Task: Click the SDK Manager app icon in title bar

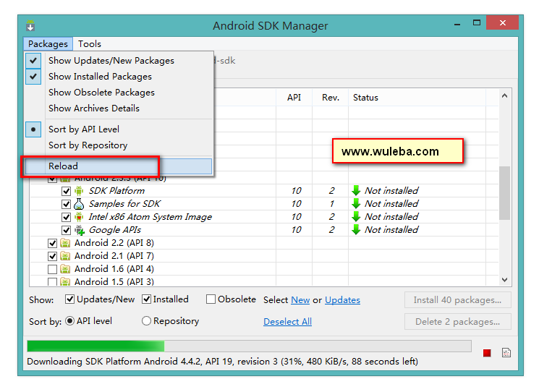Action: tap(30, 25)
